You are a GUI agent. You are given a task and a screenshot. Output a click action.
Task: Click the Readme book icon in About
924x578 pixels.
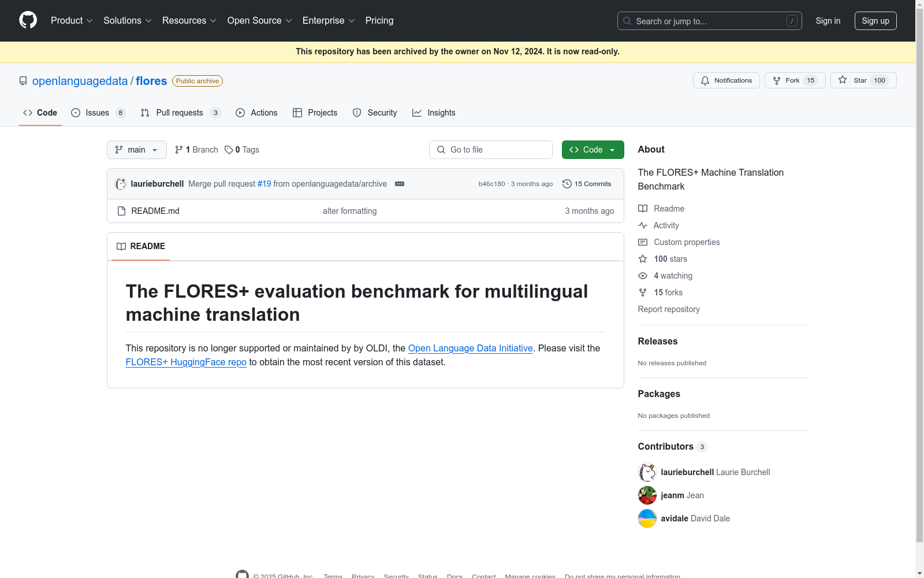coord(643,209)
